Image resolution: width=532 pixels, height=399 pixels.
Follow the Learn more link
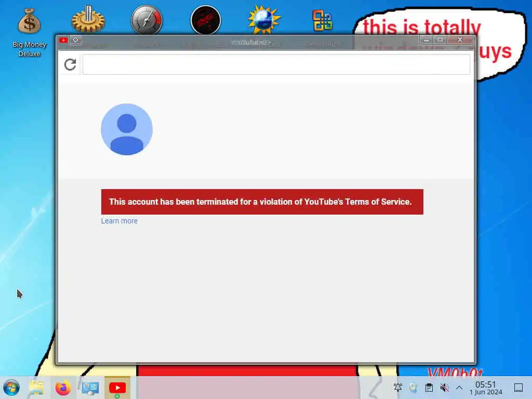coord(119,221)
